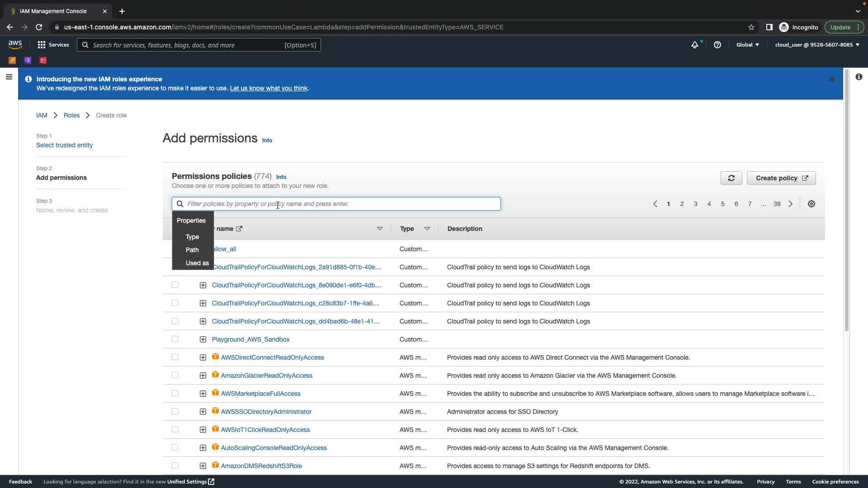
Task: Go to next page of policies
Action: tap(791, 204)
